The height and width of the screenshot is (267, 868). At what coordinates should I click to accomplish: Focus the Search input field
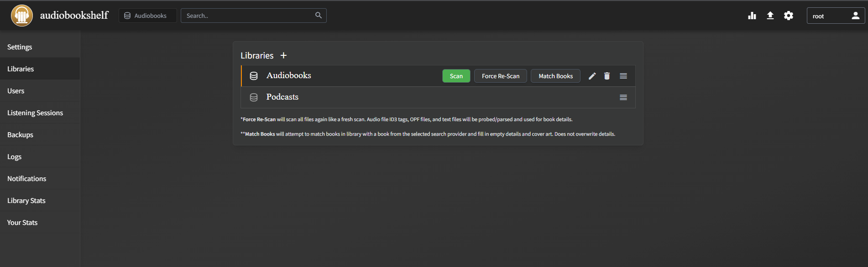coord(246,16)
